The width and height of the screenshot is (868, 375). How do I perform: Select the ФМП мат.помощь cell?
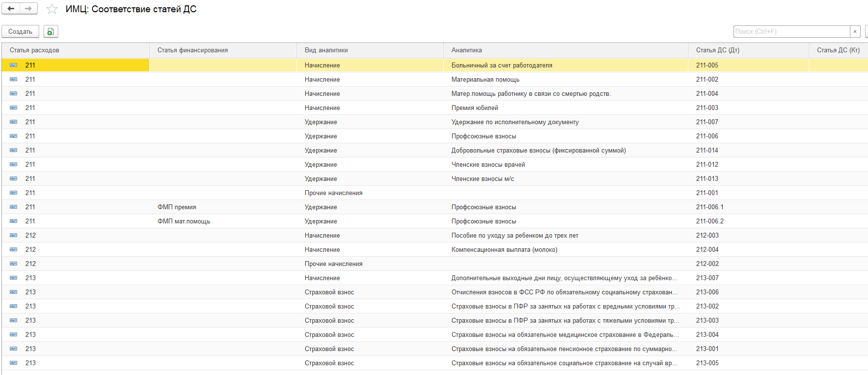click(183, 221)
